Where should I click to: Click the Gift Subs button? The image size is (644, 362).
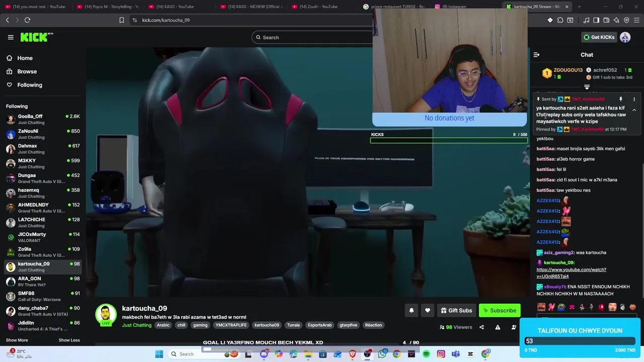456,311
